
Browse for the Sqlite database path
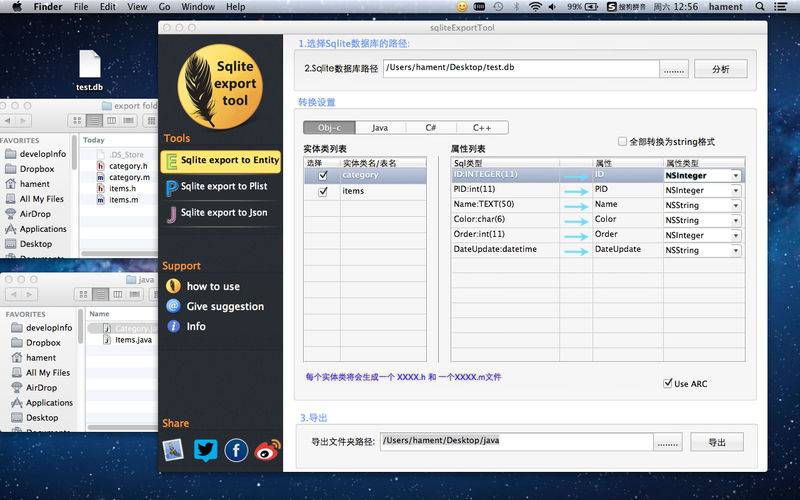click(x=674, y=69)
